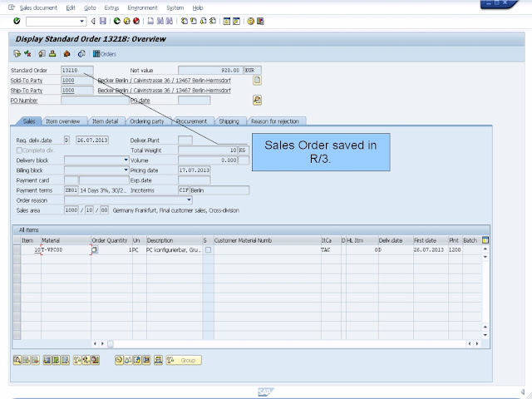The height and width of the screenshot is (399, 532).
Task: Go to previous page icon
Action: point(194,21)
